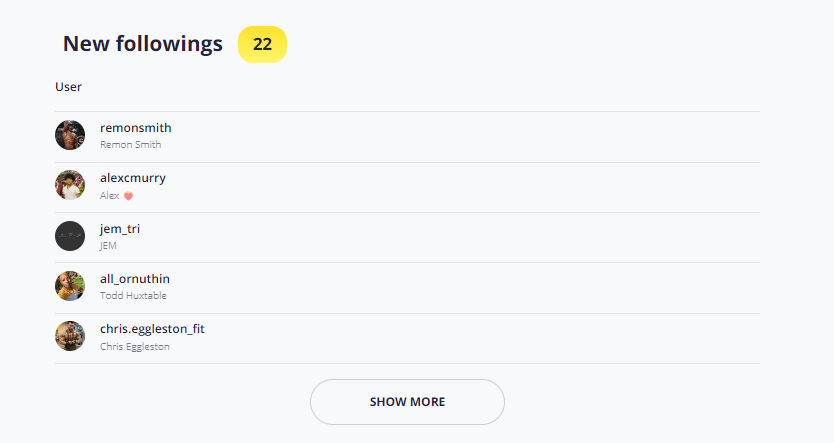
Task: Visit the jem_tri username link
Action: click(120, 229)
